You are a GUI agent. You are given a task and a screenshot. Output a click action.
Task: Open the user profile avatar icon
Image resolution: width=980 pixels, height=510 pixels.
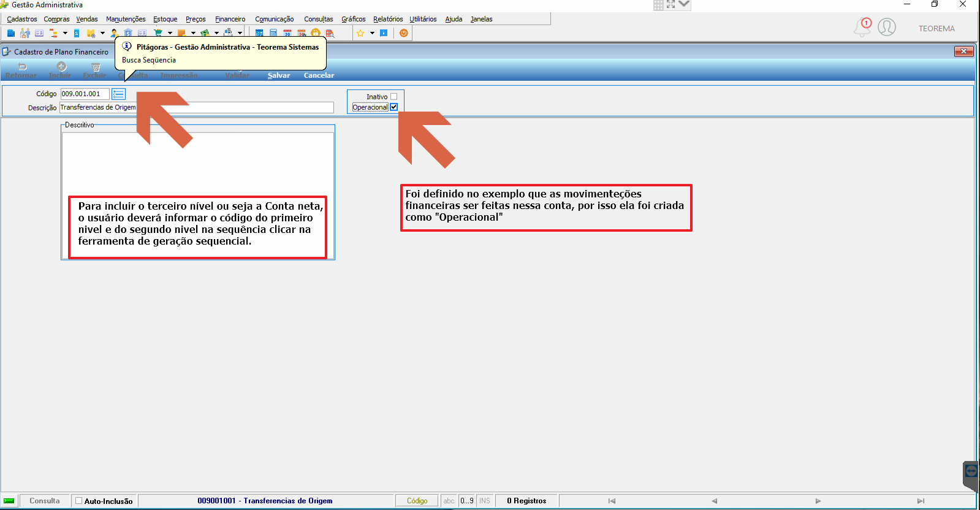pos(887,27)
